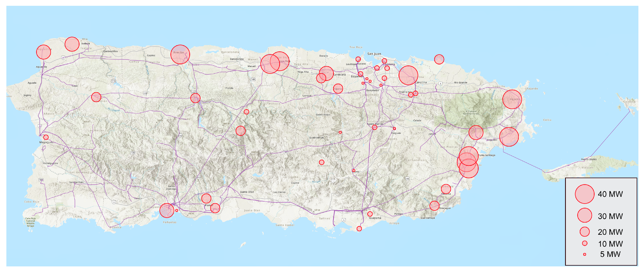
Task: Select the El Yunque National Forest label
Action: coord(471,113)
